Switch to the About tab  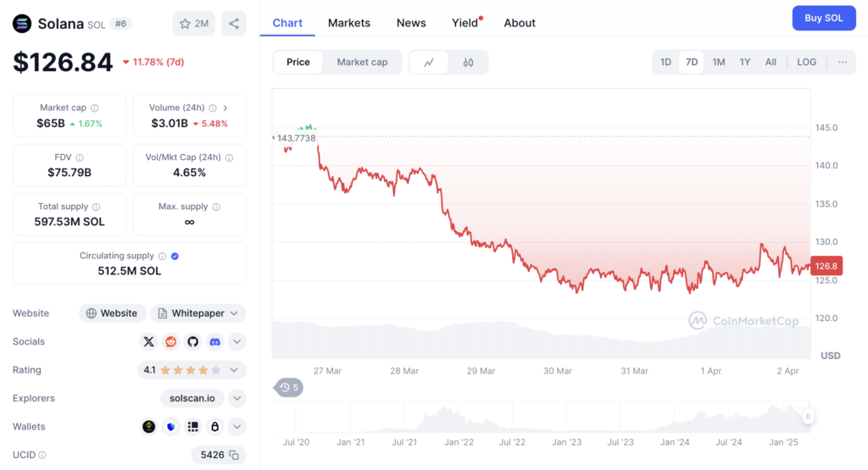point(520,23)
